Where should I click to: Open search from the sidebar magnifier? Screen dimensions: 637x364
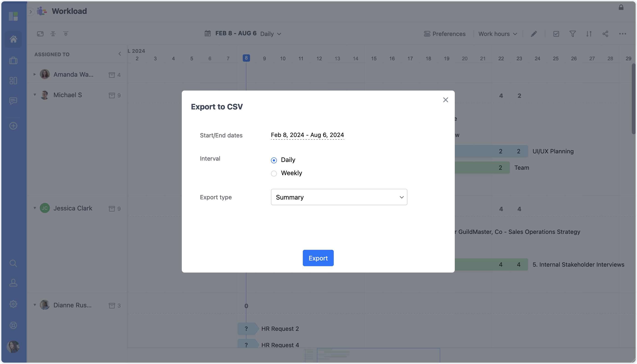13,263
